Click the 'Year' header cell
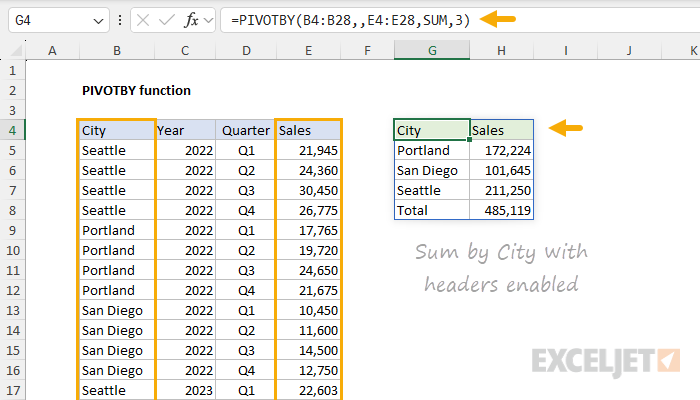700x400 pixels. click(185, 130)
